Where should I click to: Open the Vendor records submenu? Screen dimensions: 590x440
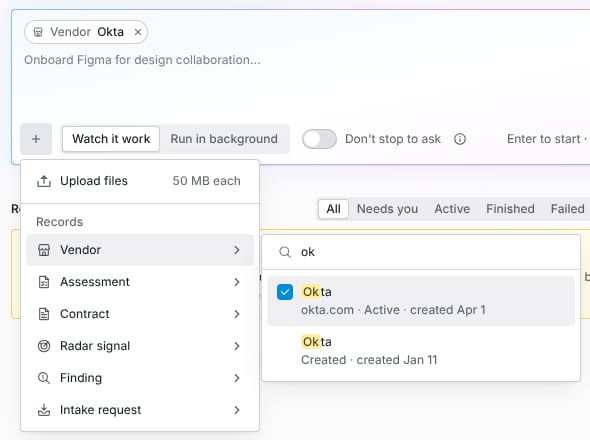[140, 250]
